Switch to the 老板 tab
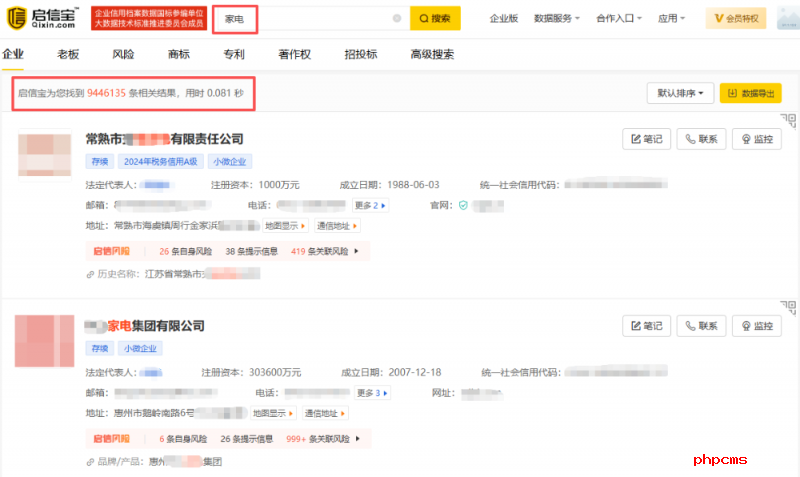800x477 pixels. (x=68, y=54)
